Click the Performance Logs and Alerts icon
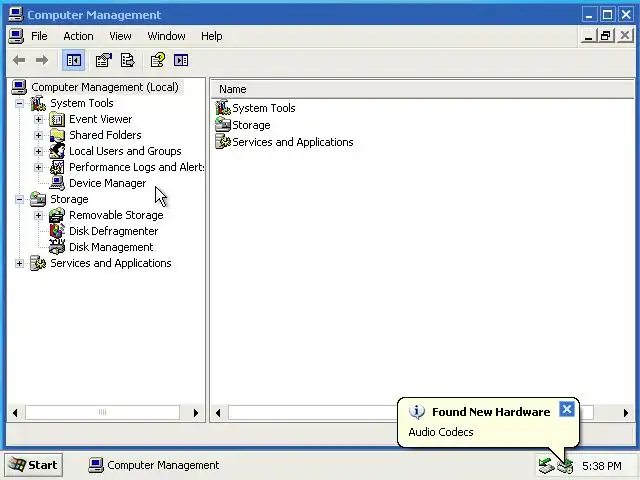The height and width of the screenshot is (480, 640). click(x=57, y=167)
